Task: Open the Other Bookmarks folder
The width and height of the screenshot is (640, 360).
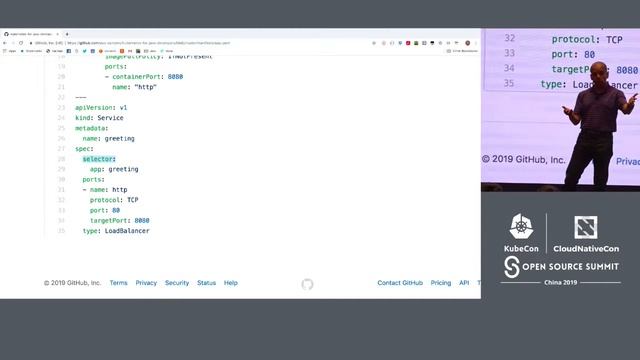Action: [x=462, y=51]
